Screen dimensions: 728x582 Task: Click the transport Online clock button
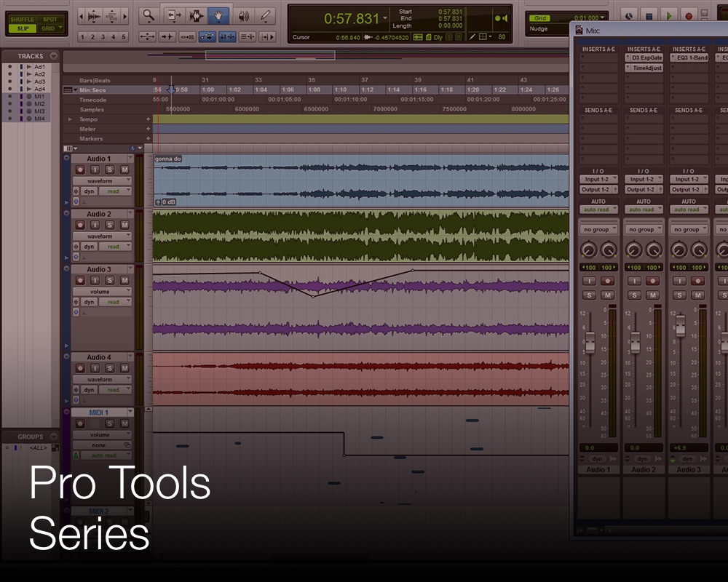[629, 16]
